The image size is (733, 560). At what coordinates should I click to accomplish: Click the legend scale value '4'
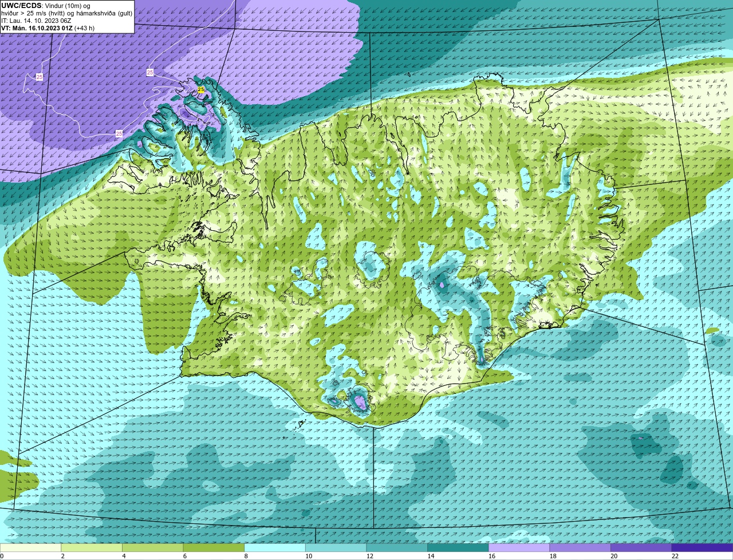pos(124,556)
